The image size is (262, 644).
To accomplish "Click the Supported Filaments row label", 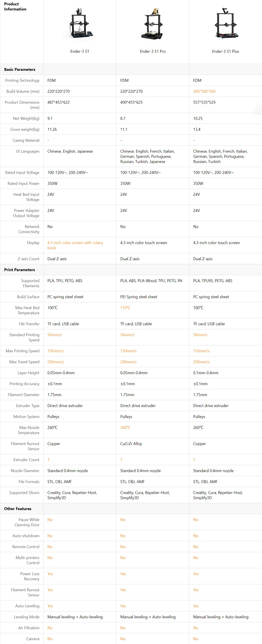I will (30, 283).
